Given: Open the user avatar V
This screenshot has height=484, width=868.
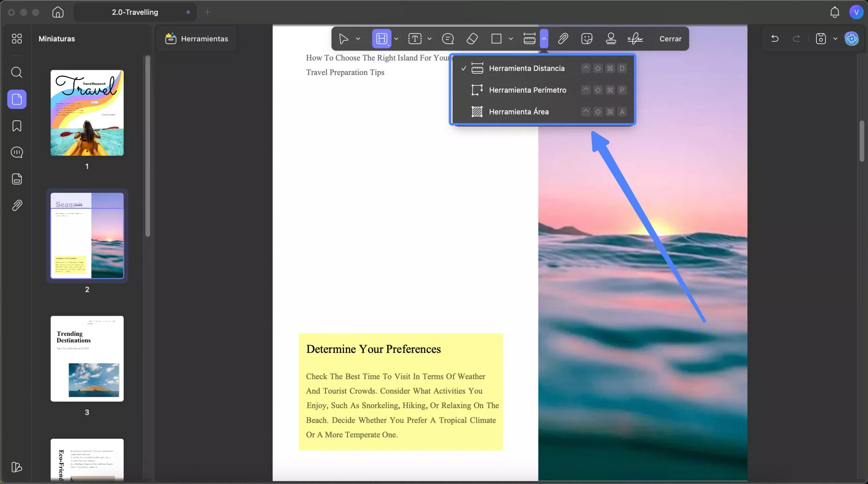Looking at the screenshot, I should click(x=856, y=12).
